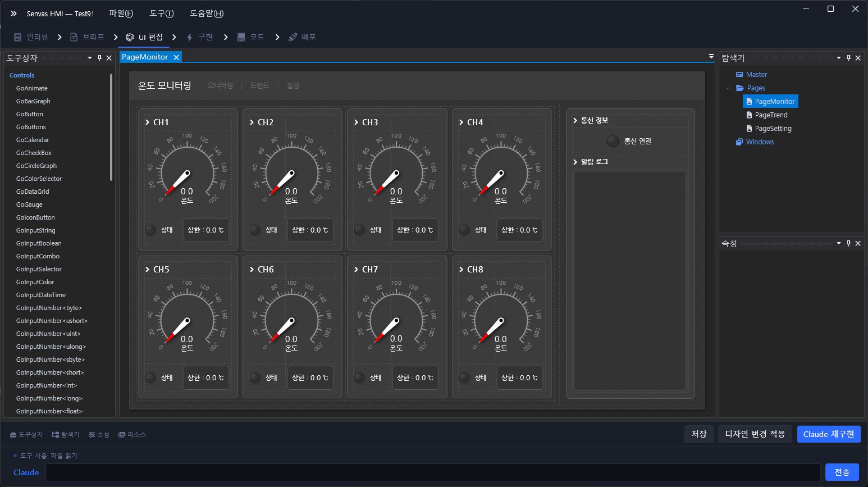This screenshot has width=868, height=487.
Task: Click the double-chevron icon beside Senvas HMI title
Action: pyautogui.click(x=13, y=13)
